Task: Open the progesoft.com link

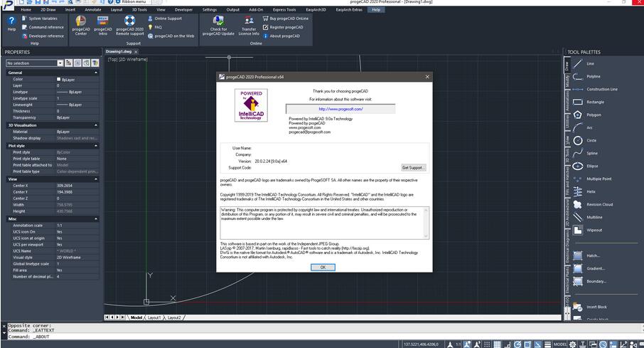Action: 340,109
